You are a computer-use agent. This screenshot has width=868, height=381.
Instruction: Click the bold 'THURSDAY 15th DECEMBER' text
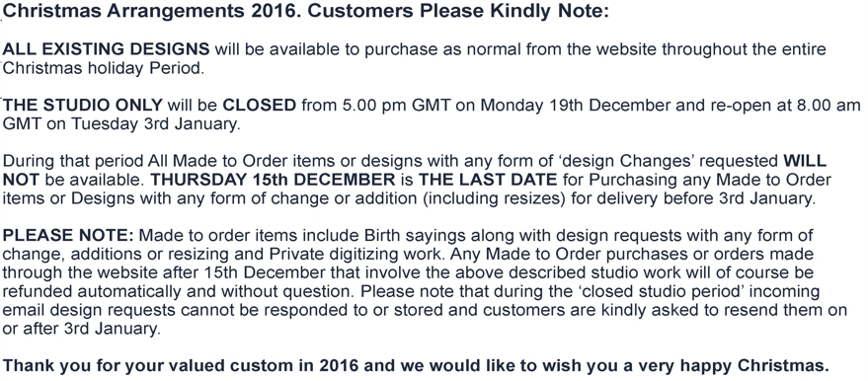point(274,180)
